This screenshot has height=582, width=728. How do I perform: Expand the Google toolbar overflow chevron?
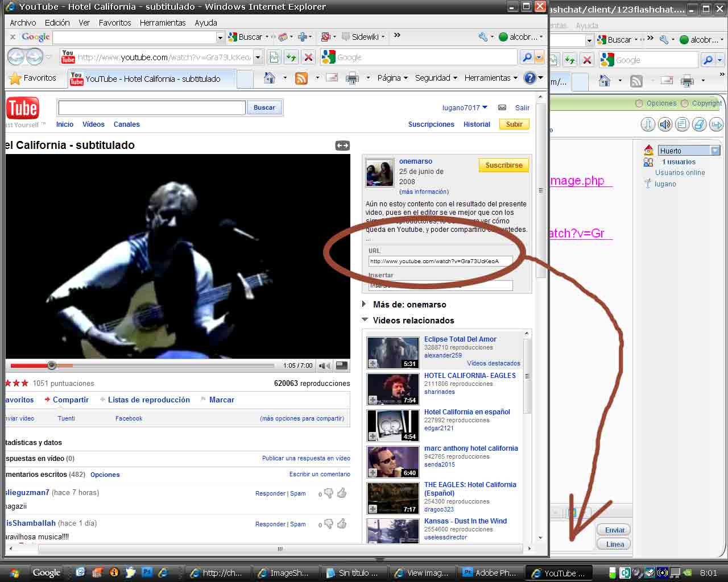click(397, 35)
